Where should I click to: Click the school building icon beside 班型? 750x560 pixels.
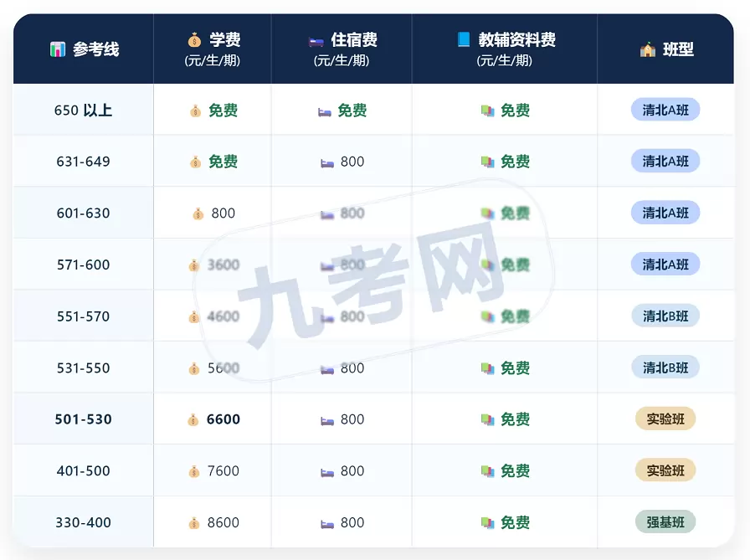(x=648, y=49)
